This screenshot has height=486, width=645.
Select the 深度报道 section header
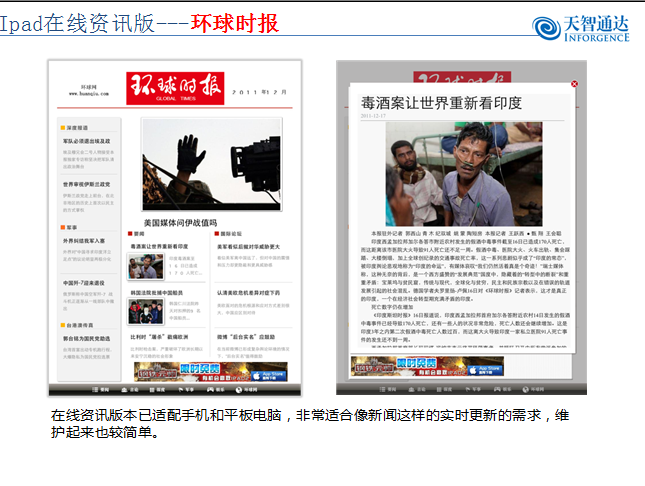coord(74,128)
